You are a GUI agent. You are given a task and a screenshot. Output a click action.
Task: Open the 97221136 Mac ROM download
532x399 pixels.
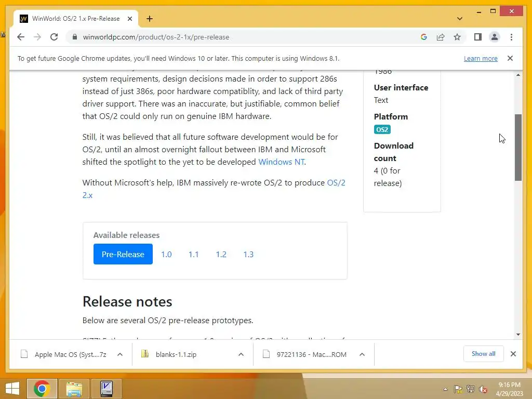click(x=304, y=354)
